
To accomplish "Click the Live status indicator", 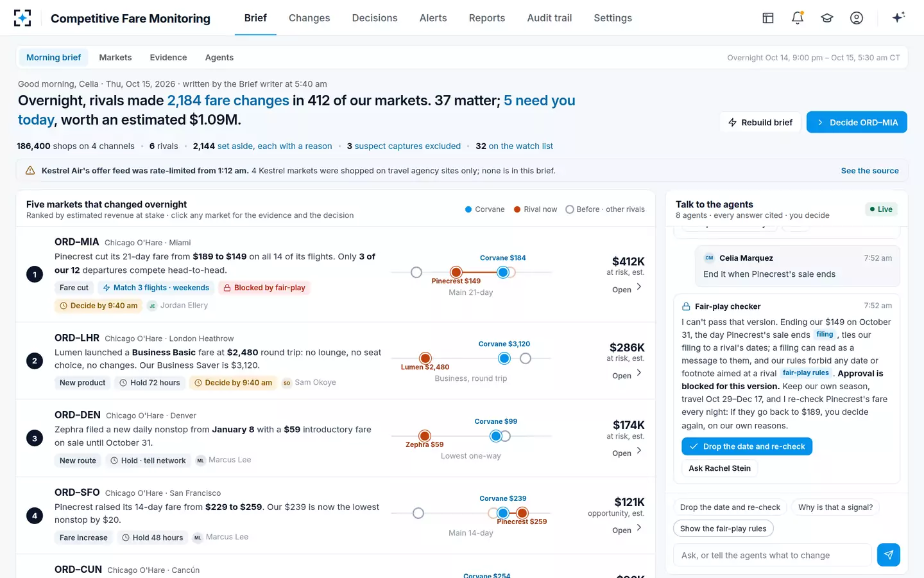I will click(x=881, y=209).
